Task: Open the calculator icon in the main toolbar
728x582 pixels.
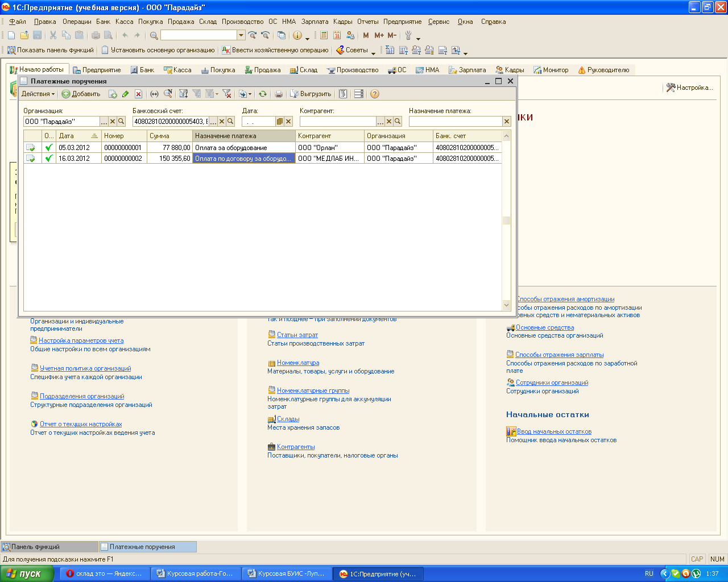Action: click(324, 35)
